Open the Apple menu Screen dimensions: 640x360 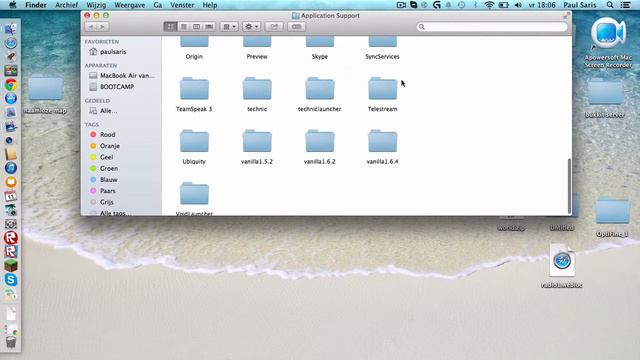click(x=13, y=5)
